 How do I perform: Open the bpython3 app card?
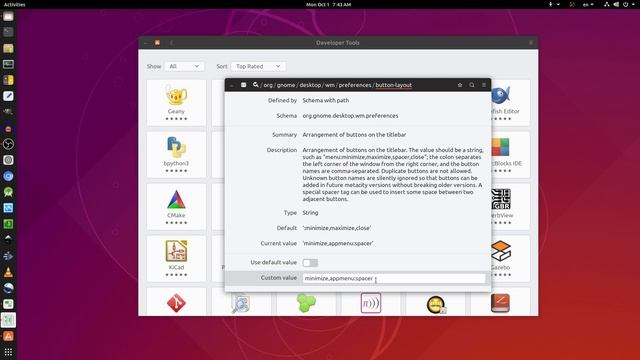pyautogui.click(x=176, y=155)
